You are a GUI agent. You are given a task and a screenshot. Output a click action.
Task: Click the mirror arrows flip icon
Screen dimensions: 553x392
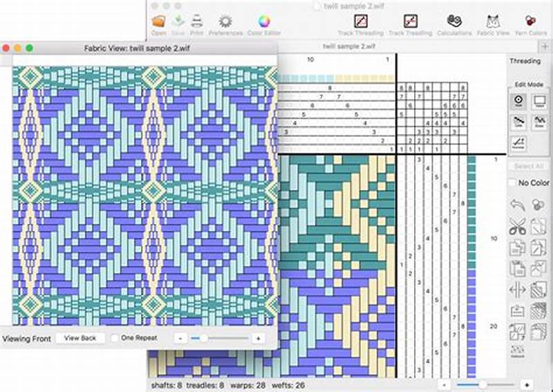click(x=517, y=290)
